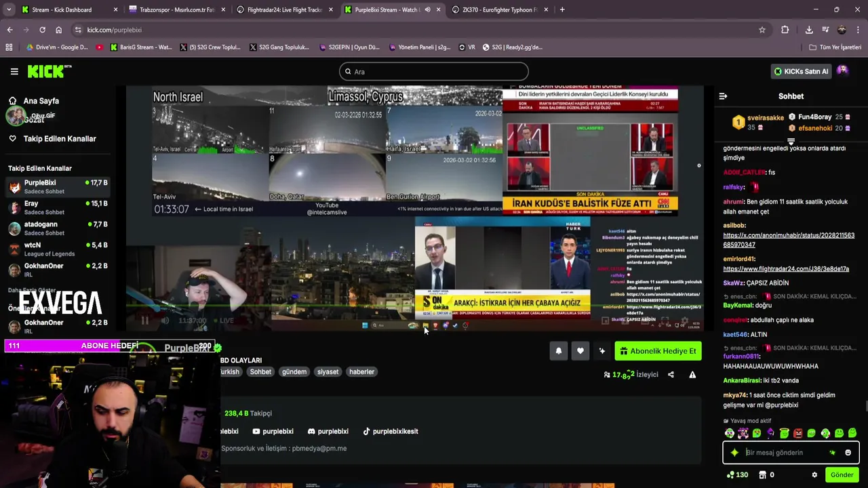Expand the leaderboard chevron under top gifters
868x488 pixels.
click(791, 142)
